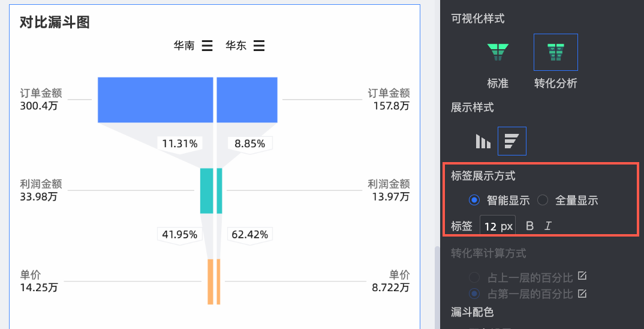Screen dimensions: 644x329
Task: Click the 华南 teal 利润金额 bar
Action: coord(206,190)
